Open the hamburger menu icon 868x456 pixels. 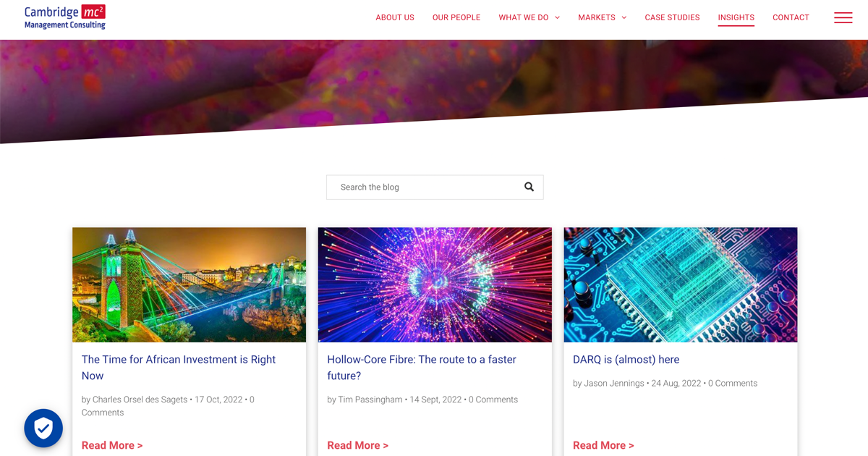843,18
